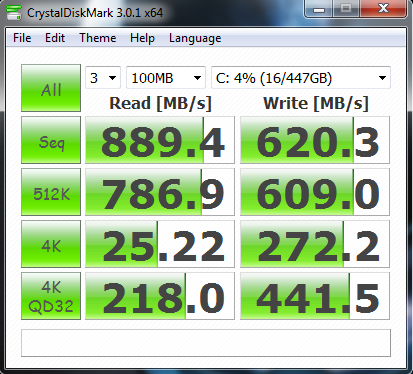This screenshot has width=413, height=374.
Task: Open the Help menu
Action: coord(142,38)
